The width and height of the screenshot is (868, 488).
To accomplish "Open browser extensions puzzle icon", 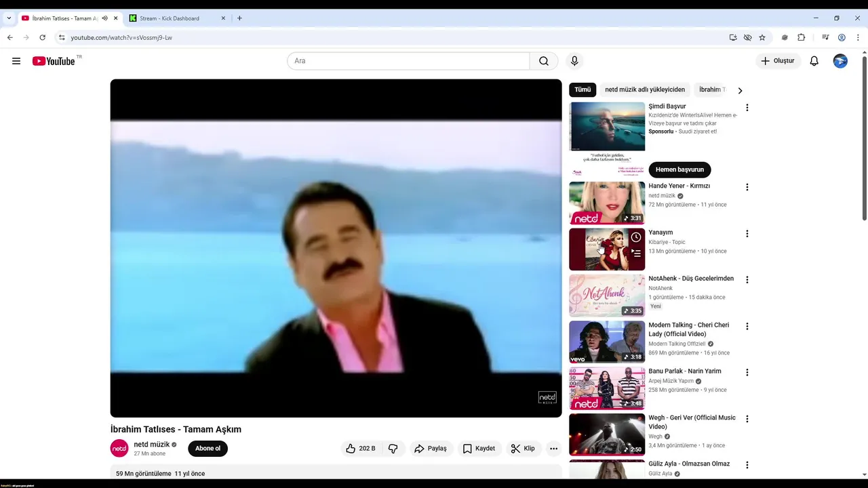I will (801, 38).
